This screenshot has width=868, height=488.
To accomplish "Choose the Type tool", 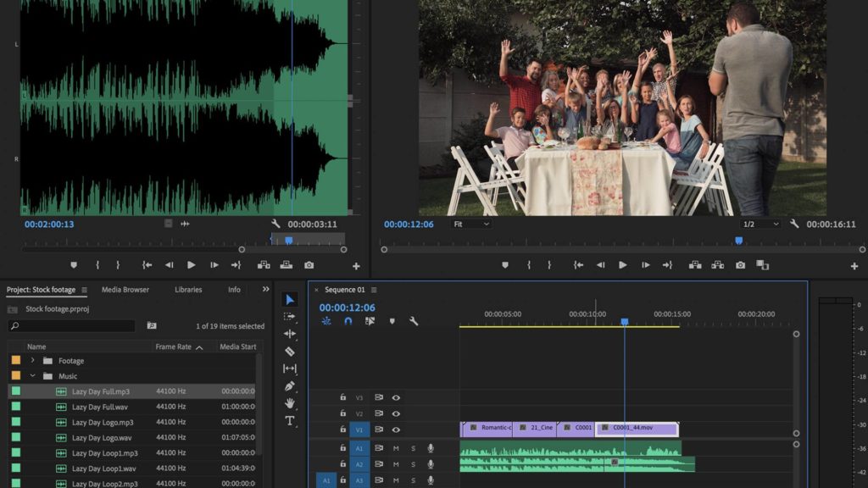I will tap(290, 421).
